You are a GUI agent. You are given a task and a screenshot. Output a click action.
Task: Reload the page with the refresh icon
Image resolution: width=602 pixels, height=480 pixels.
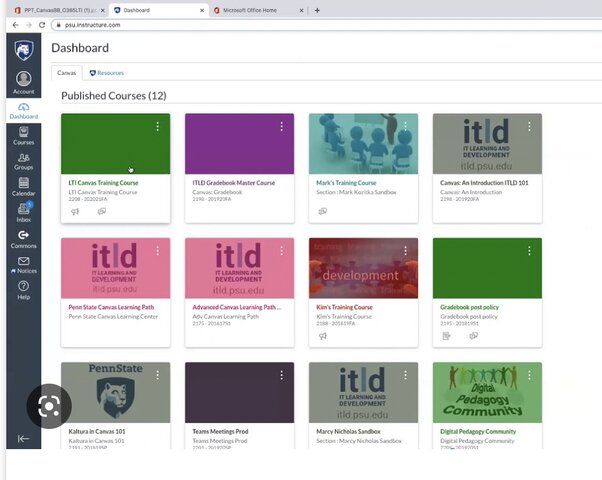pyautogui.click(x=42, y=25)
